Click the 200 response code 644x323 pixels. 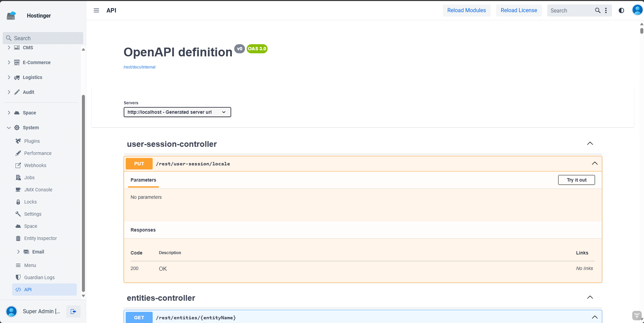coord(134,268)
